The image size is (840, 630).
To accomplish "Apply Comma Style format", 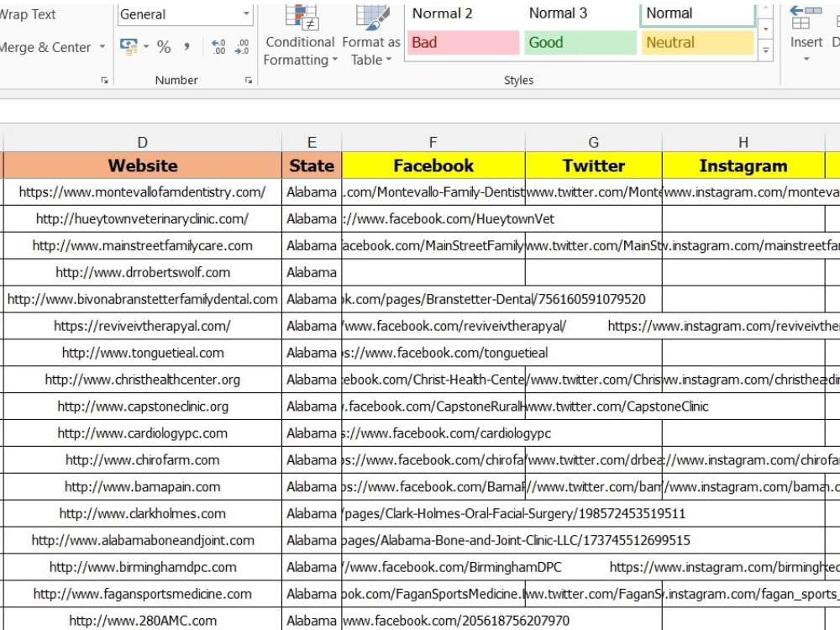I will pyautogui.click(x=186, y=47).
